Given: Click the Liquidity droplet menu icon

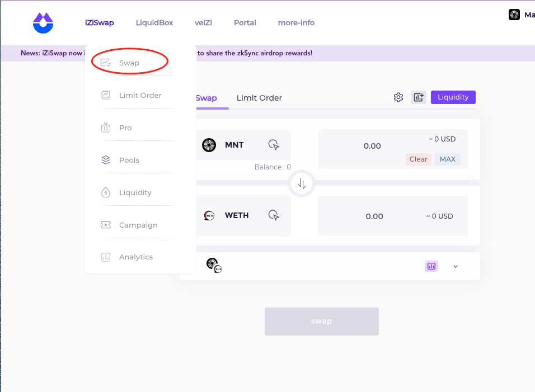Looking at the screenshot, I should [106, 192].
